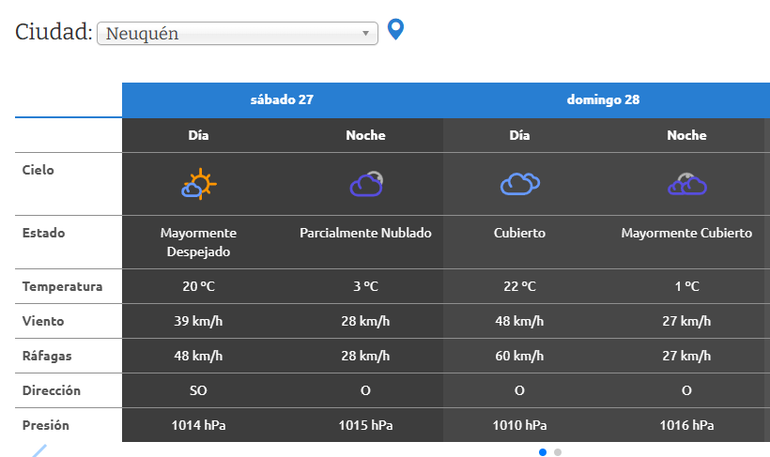Click the cloud icon for domingo Día
Viewport: 770px width, 457px height.
pyautogui.click(x=520, y=184)
